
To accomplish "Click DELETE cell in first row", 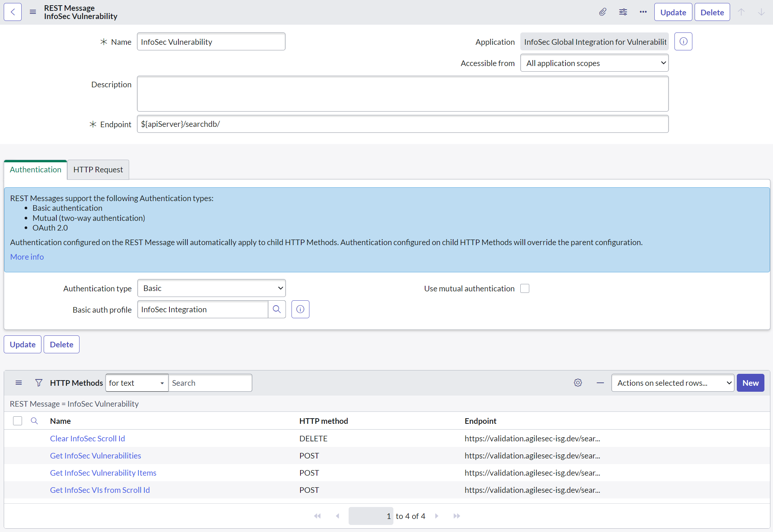I will pyautogui.click(x=314, y=438).
